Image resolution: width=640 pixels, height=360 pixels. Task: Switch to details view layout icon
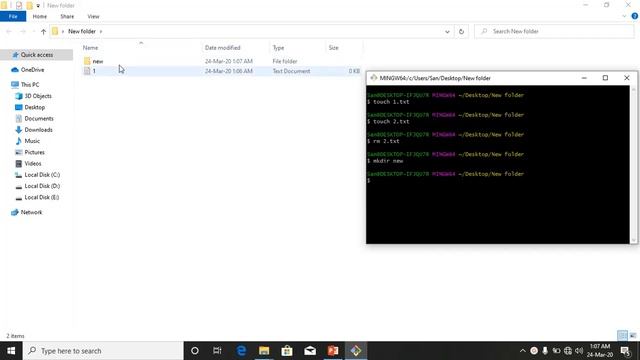pyautogui.click(x=622, y=336)
